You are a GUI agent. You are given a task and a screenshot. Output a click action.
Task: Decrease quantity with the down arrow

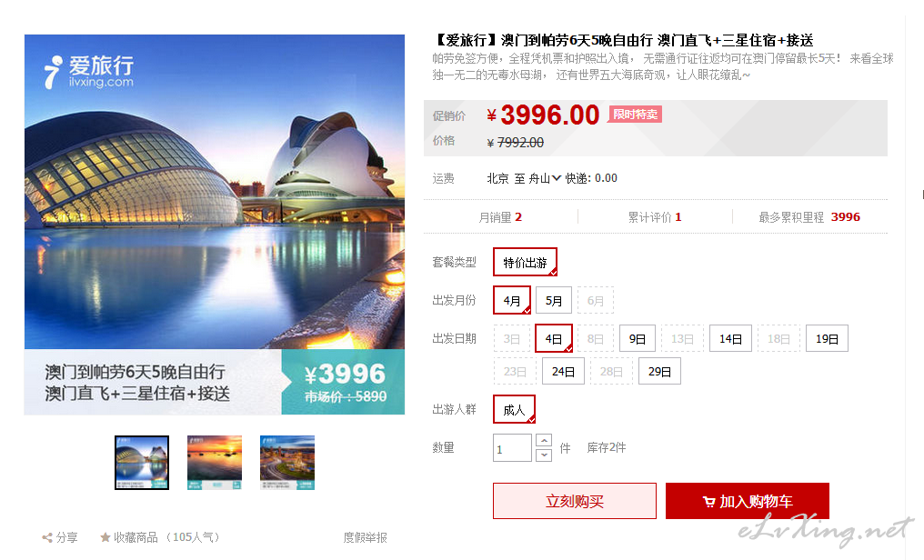[544, 455]
